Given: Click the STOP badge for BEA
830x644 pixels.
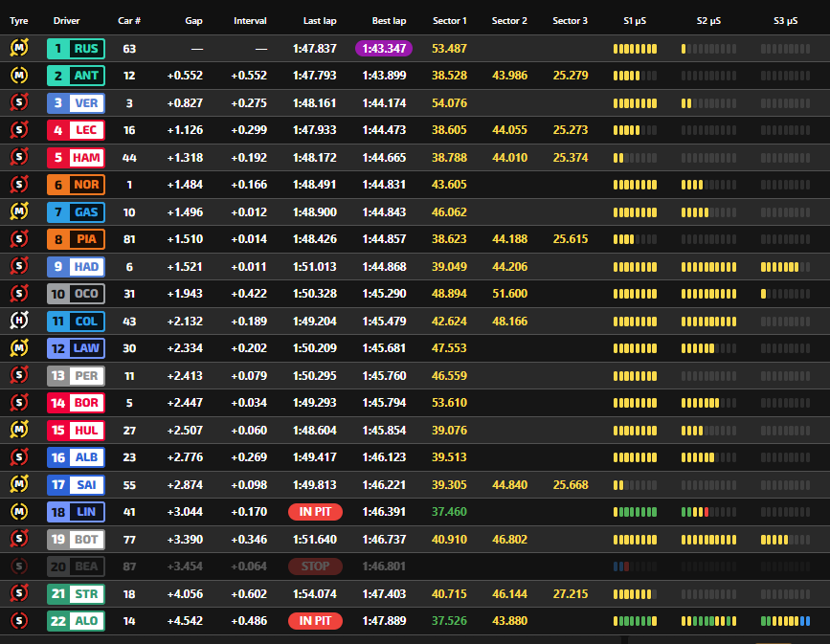Looking at the screenshot, I should (x=315, y=566).
